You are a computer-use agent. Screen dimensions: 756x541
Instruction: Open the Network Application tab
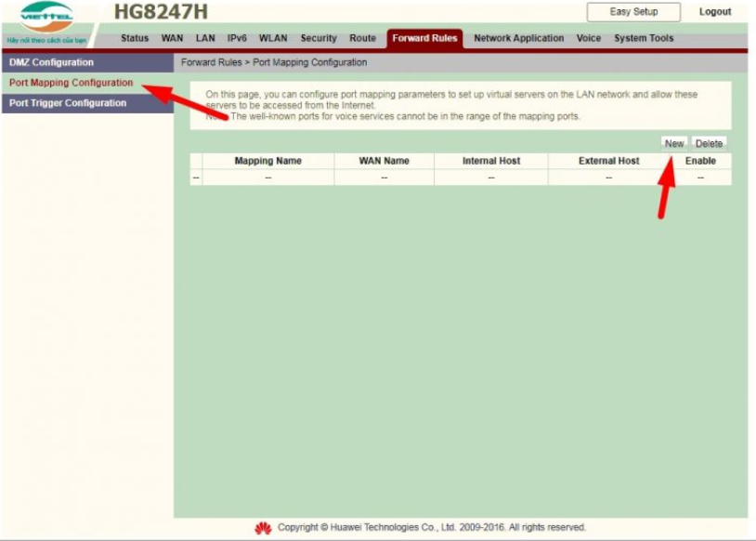pos(518,38)
